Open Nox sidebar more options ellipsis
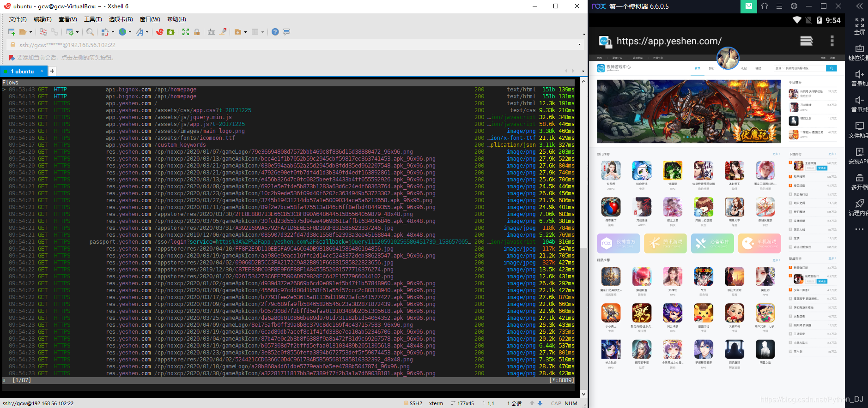The height and width of the screenshot is (408, 868). point(859,229)
